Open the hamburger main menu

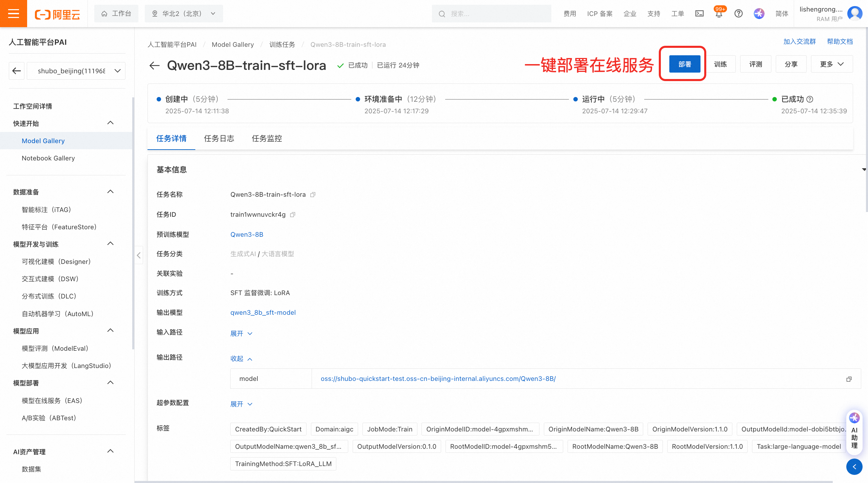pyautogui.click(x=14, y=14)
